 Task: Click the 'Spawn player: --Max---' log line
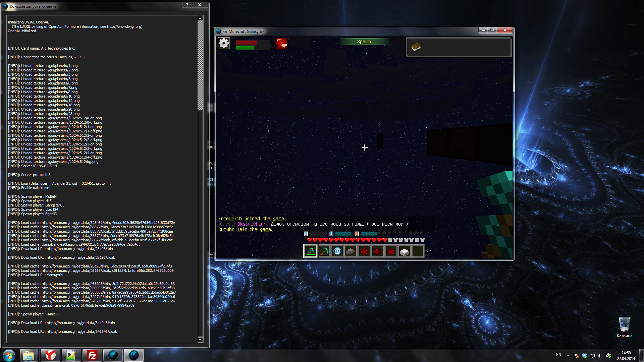pos(34,314)
